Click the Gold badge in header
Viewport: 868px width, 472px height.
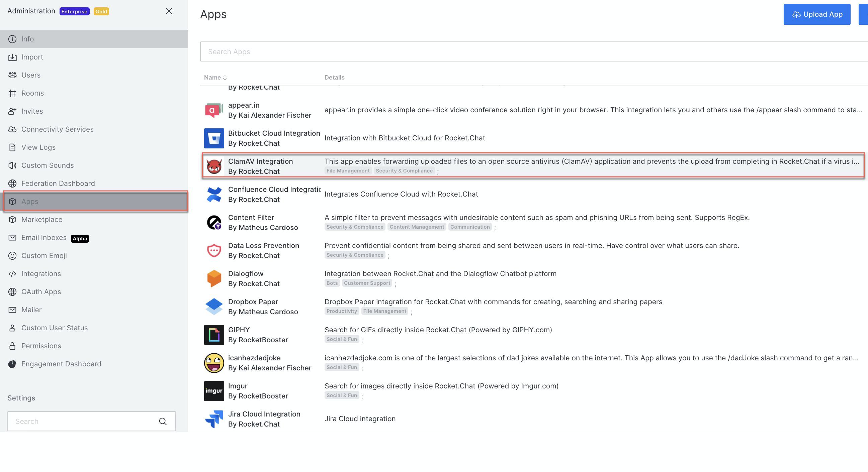pyautogui.click(x=101, y=11)
